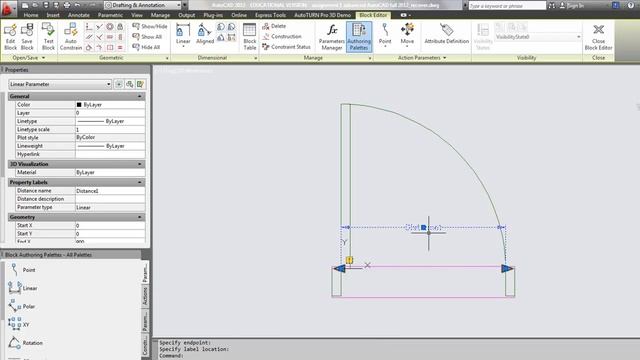640x360 pixels.
Task: Collapse the Geometry properties section
Action: 140,217
